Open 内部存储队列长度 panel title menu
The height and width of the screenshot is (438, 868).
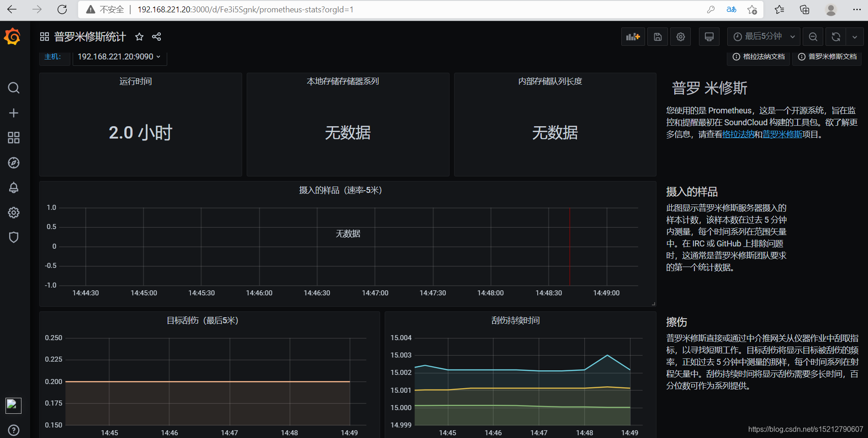(550, 81)
